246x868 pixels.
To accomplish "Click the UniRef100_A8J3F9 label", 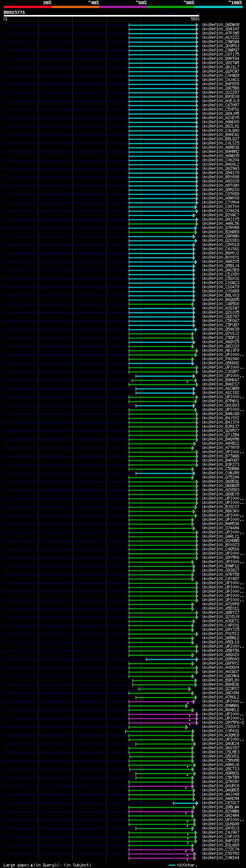I will coord(221,350).
